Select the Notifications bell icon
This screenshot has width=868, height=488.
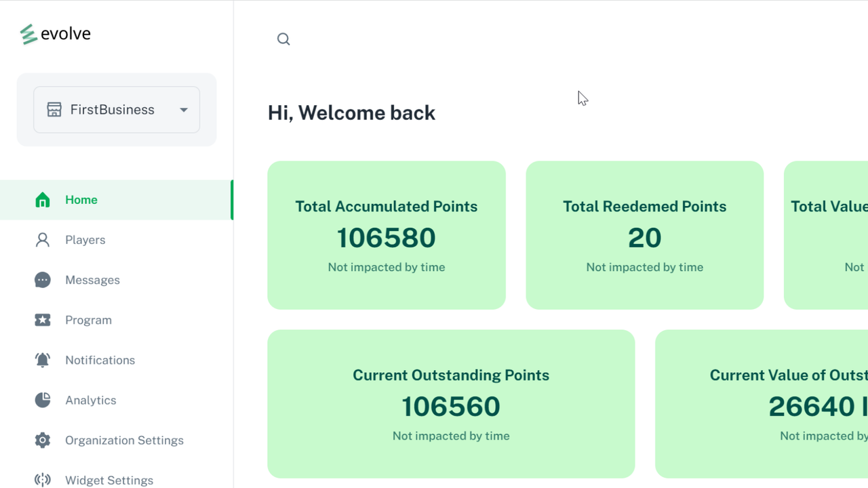43,360
